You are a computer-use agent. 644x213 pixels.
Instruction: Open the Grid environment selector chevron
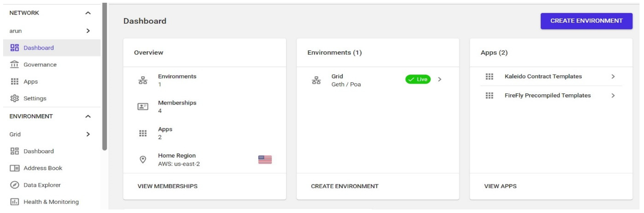[x=88, y=134]
